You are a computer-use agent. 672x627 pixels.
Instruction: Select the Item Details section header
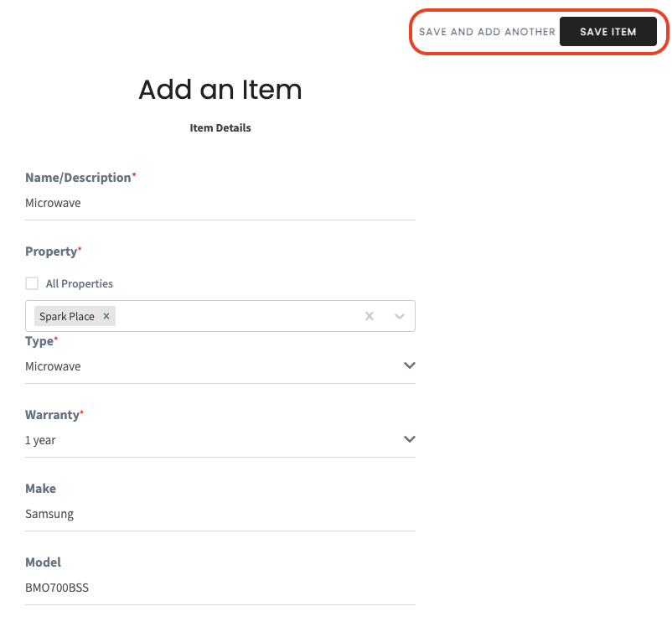(220, 127)
